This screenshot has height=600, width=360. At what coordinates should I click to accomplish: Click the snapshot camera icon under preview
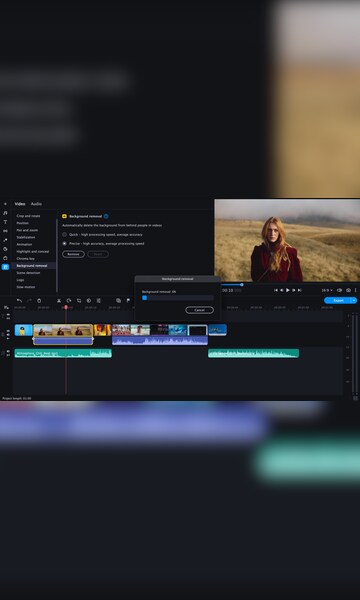pyautogui.click(x=348, y=290)
